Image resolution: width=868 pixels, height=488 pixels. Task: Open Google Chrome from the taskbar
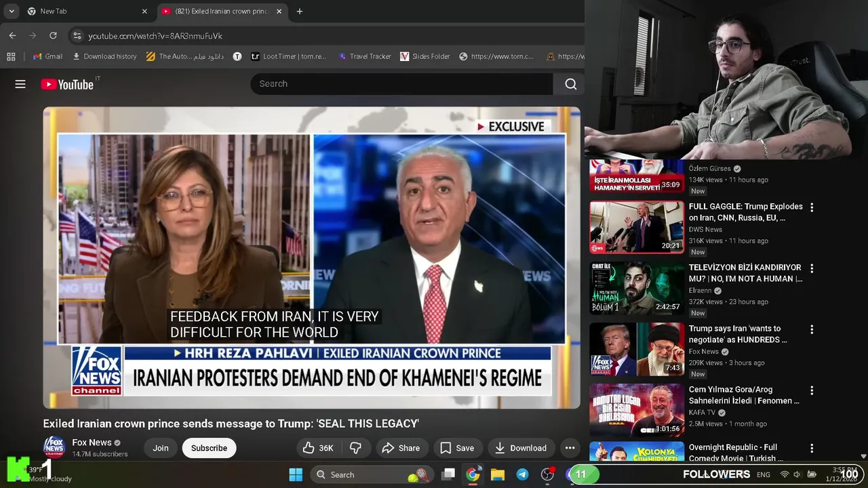point(473,474)
